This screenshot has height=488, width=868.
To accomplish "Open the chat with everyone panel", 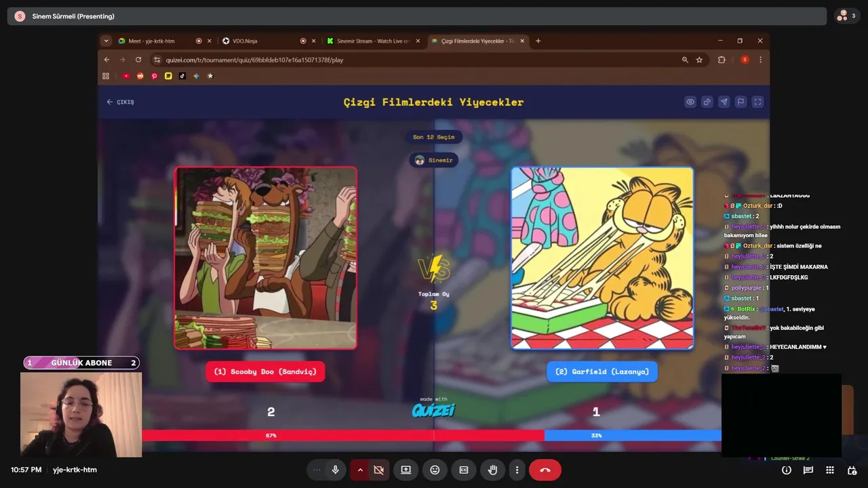I will point(808,470).
